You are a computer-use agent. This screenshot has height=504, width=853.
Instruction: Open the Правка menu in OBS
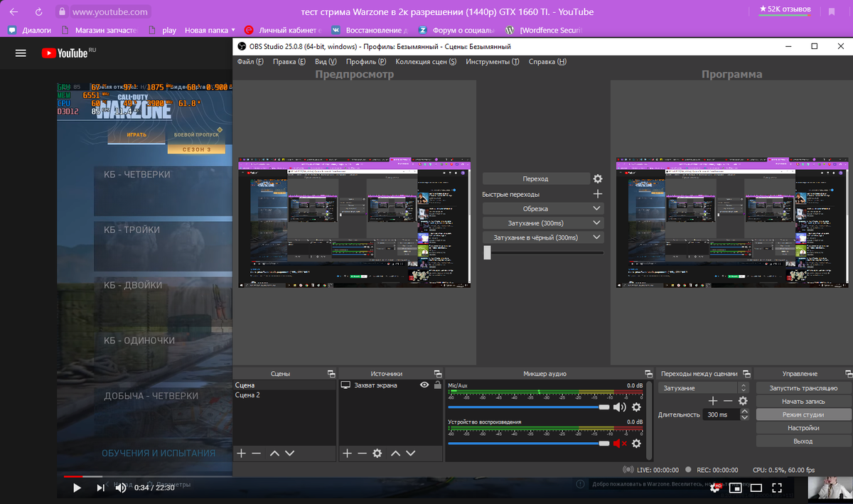[x=289, y=62]
